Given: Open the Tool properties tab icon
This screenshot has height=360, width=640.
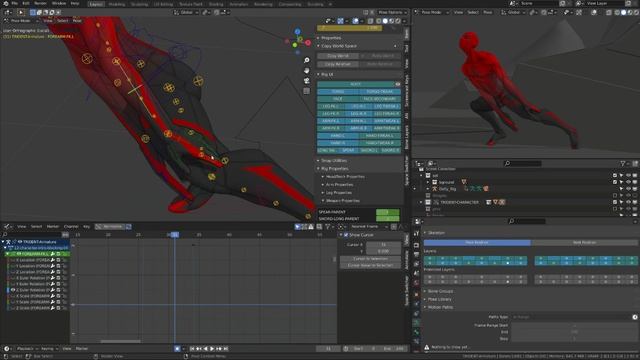Looking at the screenshot, I should 416,234.
